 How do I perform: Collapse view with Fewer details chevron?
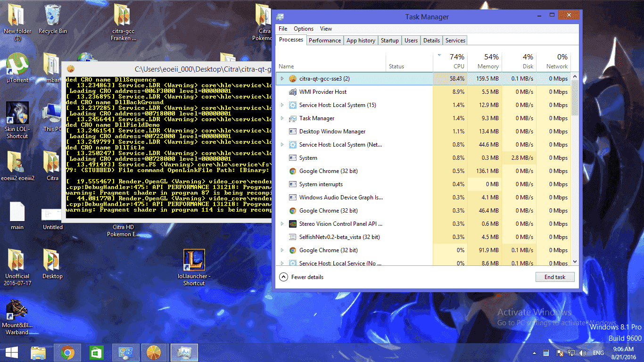tap(283, 277)
